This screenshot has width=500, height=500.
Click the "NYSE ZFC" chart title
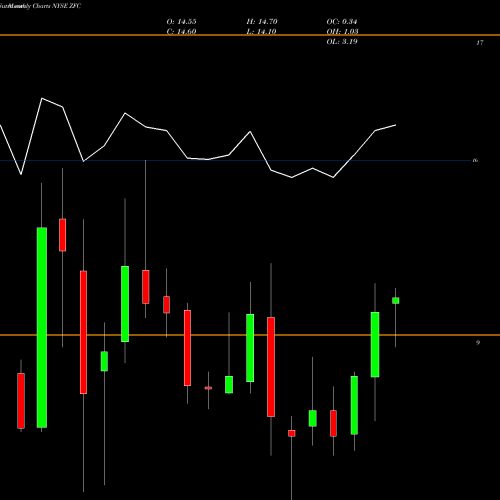(67, 6)
